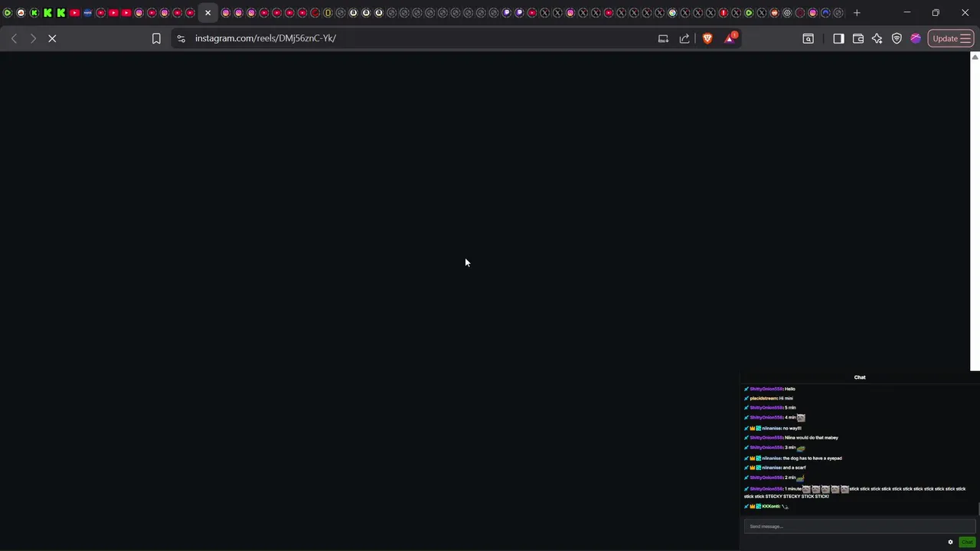Open the install or cast screen icon
Screen dimensions: 980x551
click(x=663, y=38)
